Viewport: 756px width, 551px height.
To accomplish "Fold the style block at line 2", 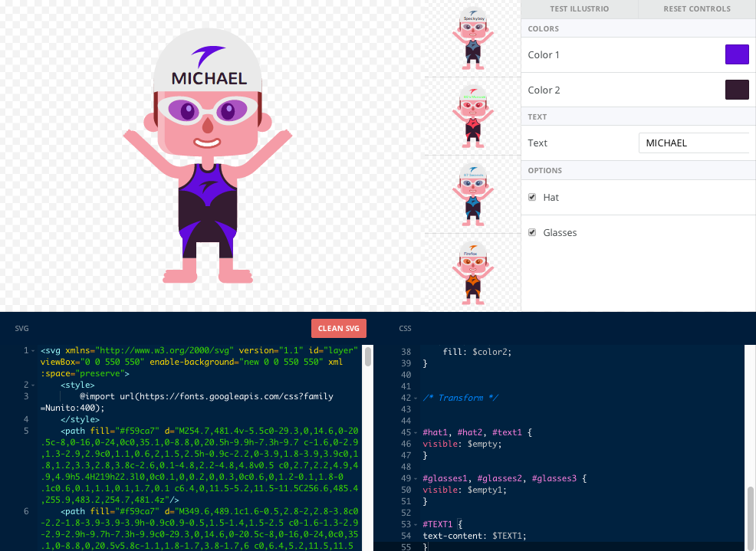I will pos(33,385).
